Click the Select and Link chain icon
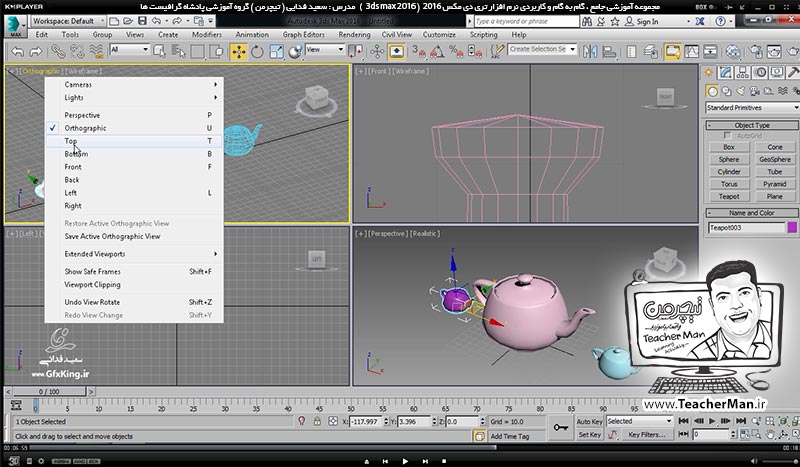This screenshot has width=800, height=467. 58,52
